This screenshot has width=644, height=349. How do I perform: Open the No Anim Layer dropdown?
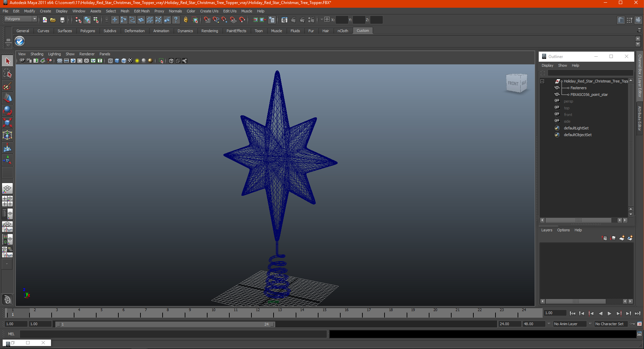click(549, 324)
